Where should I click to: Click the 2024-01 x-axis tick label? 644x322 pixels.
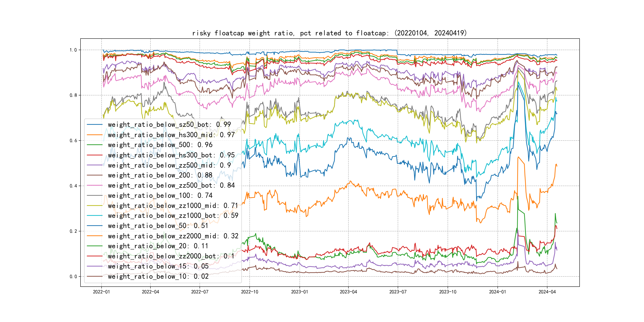click(x=498, y=292)
